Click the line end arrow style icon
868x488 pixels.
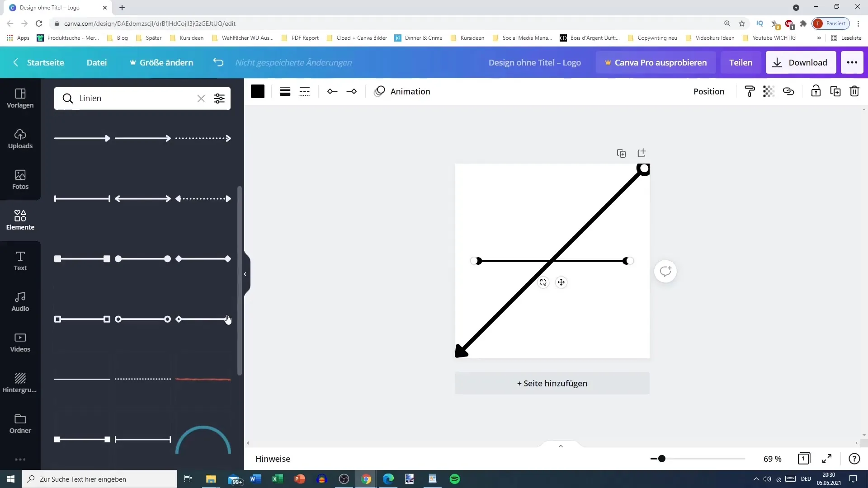[352, 91]
